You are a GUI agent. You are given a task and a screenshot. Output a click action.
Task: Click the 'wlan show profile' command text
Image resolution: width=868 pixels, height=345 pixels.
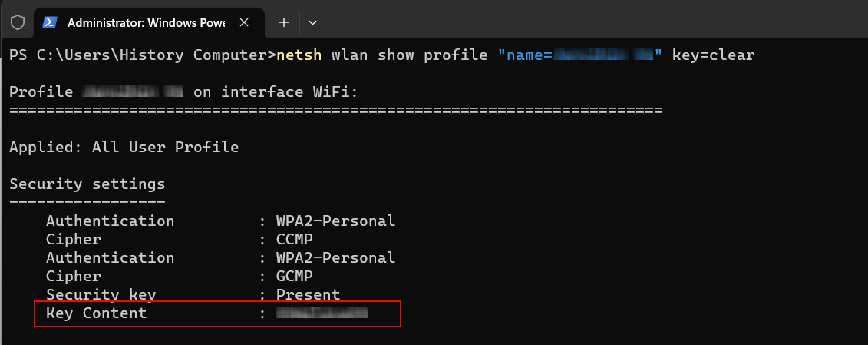[x=410, y=55]
